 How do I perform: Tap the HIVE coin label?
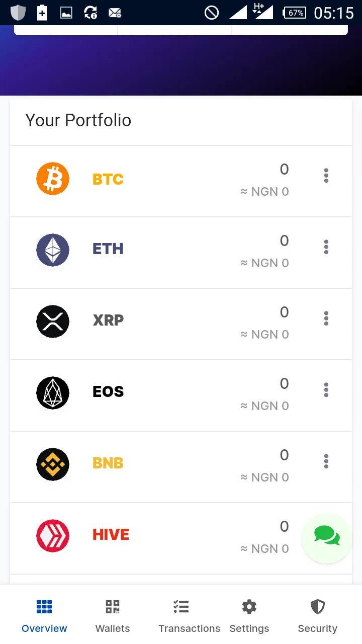coord(111,535)
